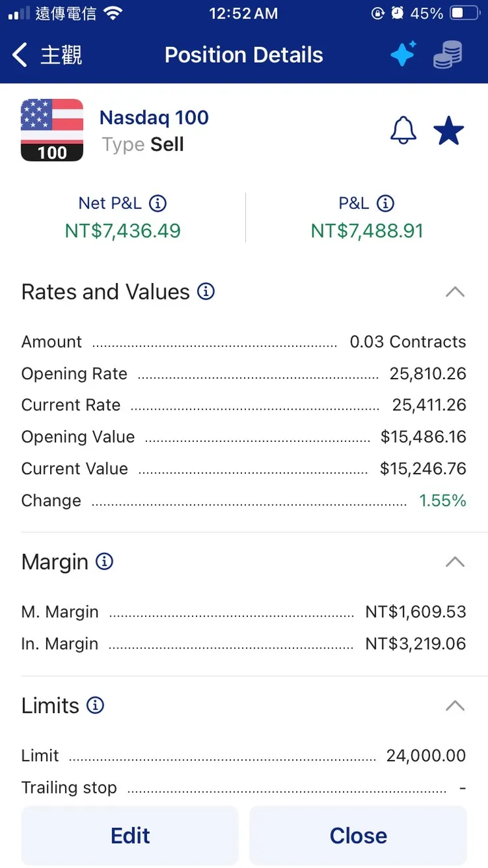This screenshot has height=868, width=488.
Task: Show info for Net P&L
Action: pyautogui.click(x=158, y=203)
